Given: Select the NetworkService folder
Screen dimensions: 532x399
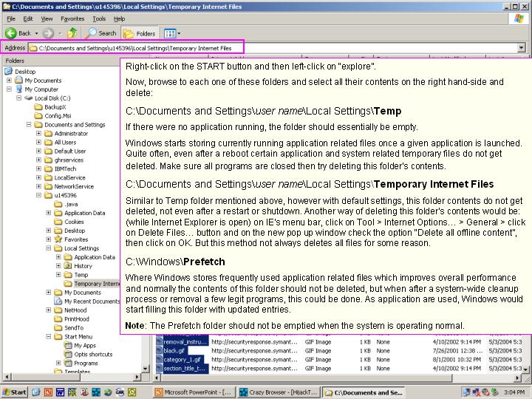Looking at the screenshot, I should (74, 186).
